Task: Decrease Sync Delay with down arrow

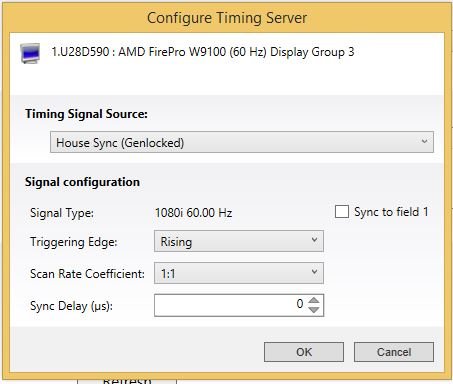Action: pyautogui.click(x=314, y=310)
